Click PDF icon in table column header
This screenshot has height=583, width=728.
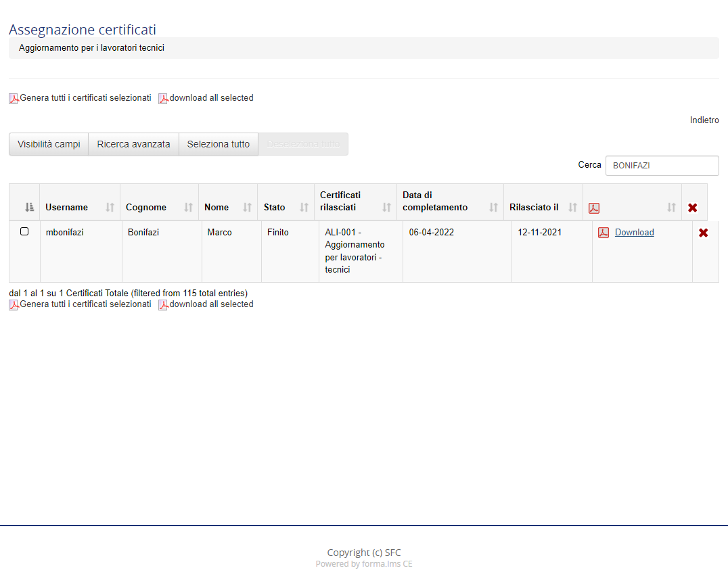pyautogui.click(x=594, y=208)
